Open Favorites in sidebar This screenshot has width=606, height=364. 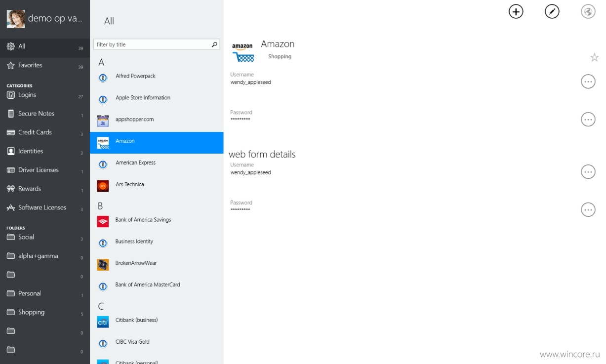coord(45,65)
